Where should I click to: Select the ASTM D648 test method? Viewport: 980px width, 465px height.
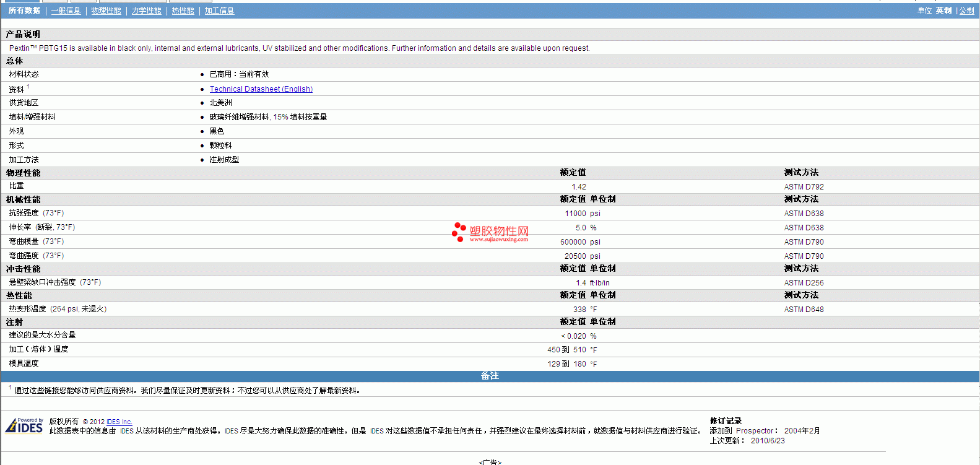[x=804, y=310]
